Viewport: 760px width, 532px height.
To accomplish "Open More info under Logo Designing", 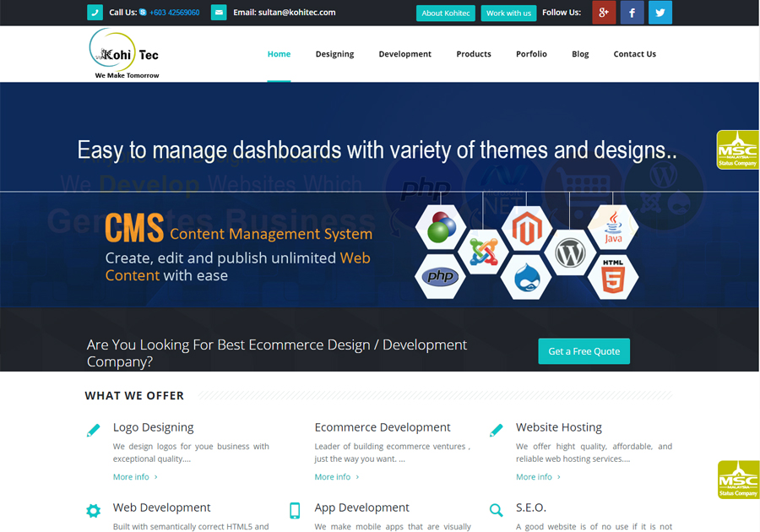I will (131, 477).
